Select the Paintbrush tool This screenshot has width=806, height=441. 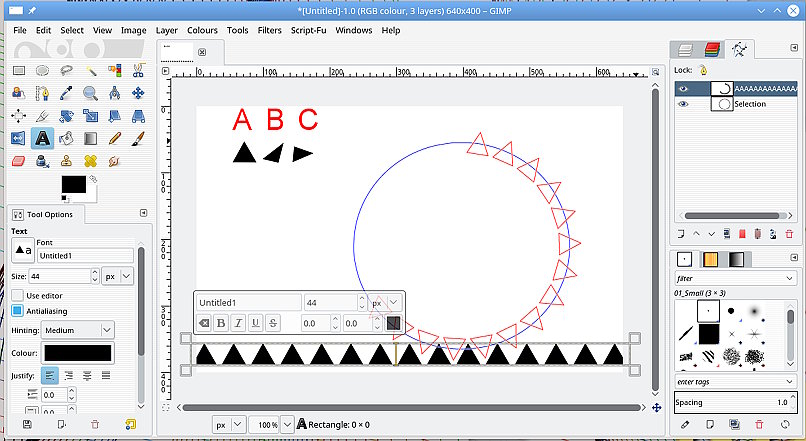click(138, 138)
